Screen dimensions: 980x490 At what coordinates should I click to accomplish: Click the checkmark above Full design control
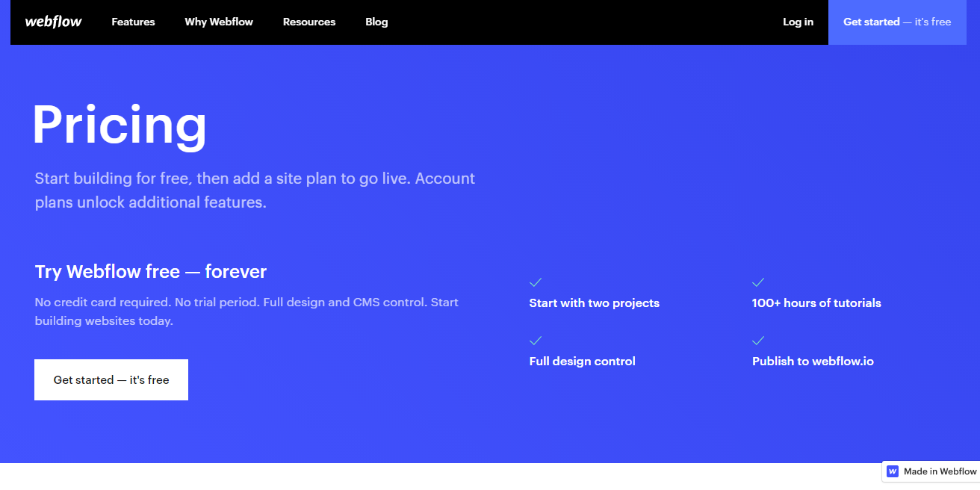coord(536,341)
